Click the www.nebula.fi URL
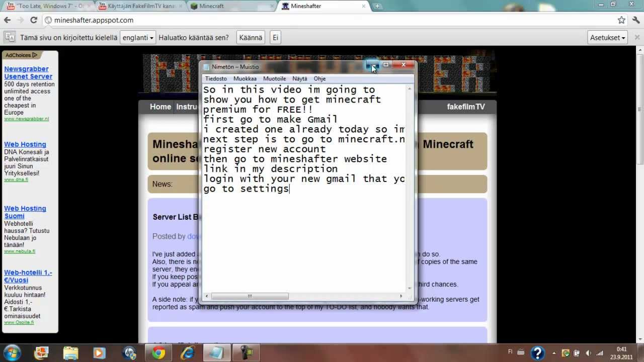 click(x=20, y=251)
